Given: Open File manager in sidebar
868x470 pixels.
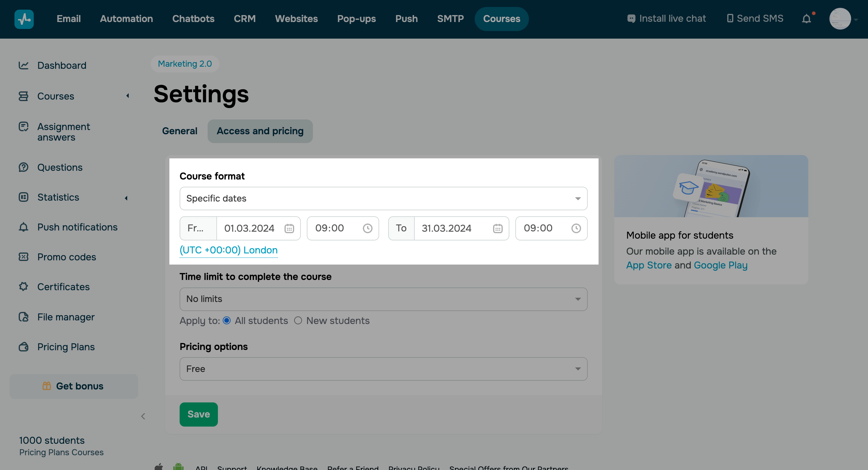Looking at the screenshot, I should point(66,317).
